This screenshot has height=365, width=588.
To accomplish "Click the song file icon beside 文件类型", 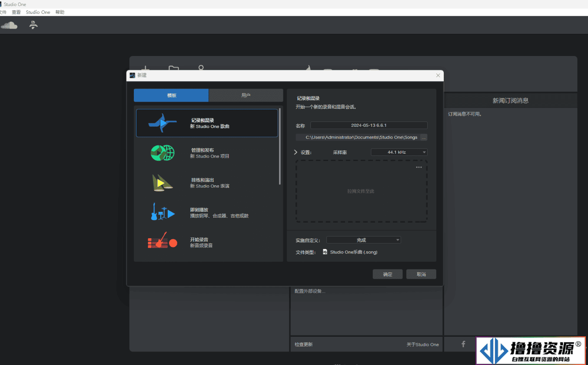I will pyautogui.click(x=325, y=252).
